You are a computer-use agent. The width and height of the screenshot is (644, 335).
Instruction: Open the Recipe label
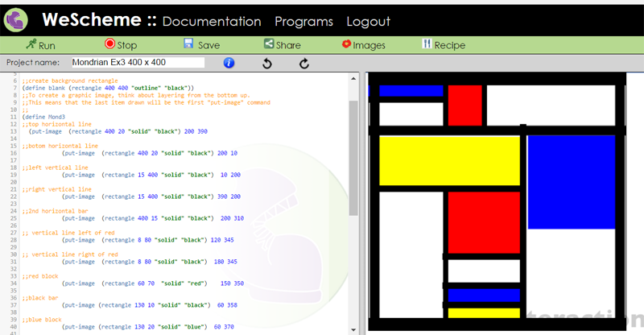click(450, 46)
